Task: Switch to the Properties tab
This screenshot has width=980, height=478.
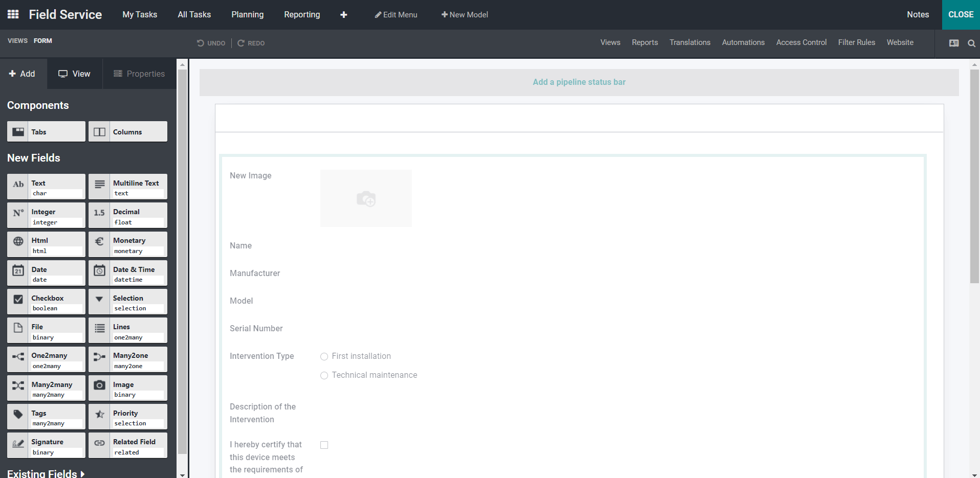Action: 139,74
